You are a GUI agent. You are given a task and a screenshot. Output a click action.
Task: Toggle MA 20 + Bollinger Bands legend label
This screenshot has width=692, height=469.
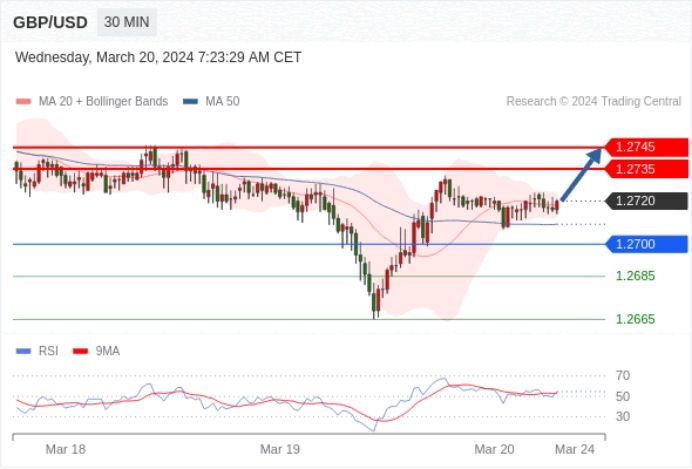point(103,101)
